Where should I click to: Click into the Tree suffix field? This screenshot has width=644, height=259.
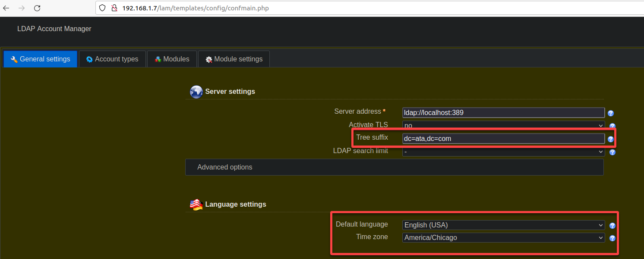tap(503, 138)
